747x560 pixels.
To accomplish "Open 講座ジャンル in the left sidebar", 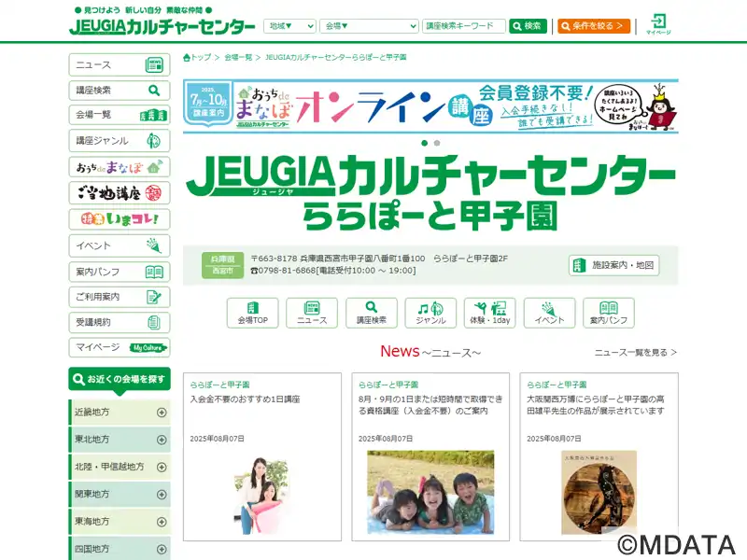I will pyautogui.click(x=120, y=141).
